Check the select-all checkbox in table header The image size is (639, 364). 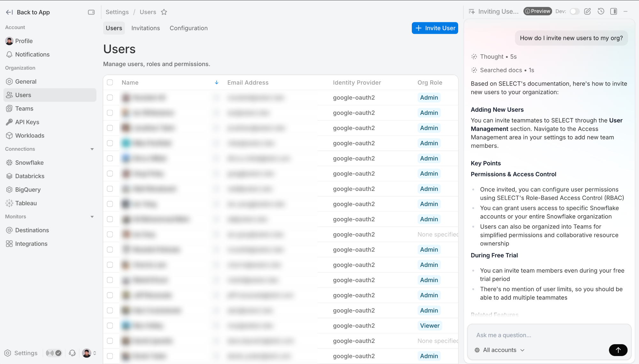[110, 82]
